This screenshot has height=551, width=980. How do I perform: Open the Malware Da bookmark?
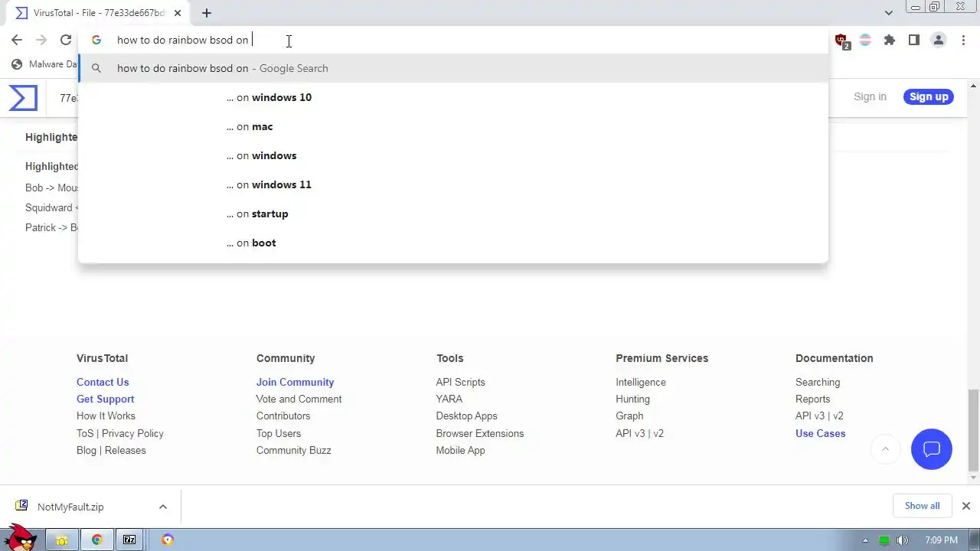(44, 64)
